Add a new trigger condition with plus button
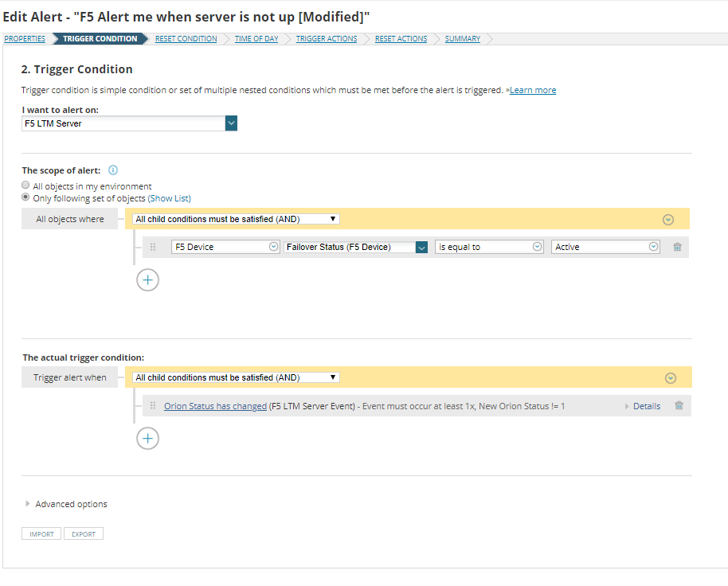This screenshot has width=728, height=586. [x=147, y=439]
